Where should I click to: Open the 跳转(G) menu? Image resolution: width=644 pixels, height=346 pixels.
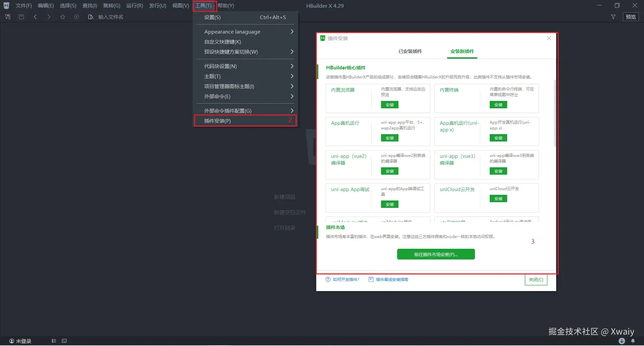(x=112, y=6)
